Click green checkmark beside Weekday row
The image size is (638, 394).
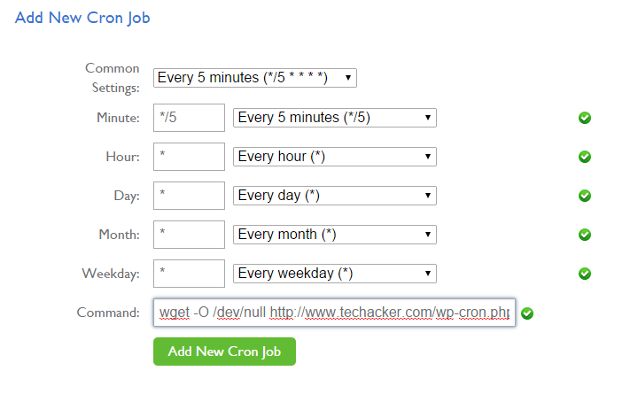click(x=585, y=274)
